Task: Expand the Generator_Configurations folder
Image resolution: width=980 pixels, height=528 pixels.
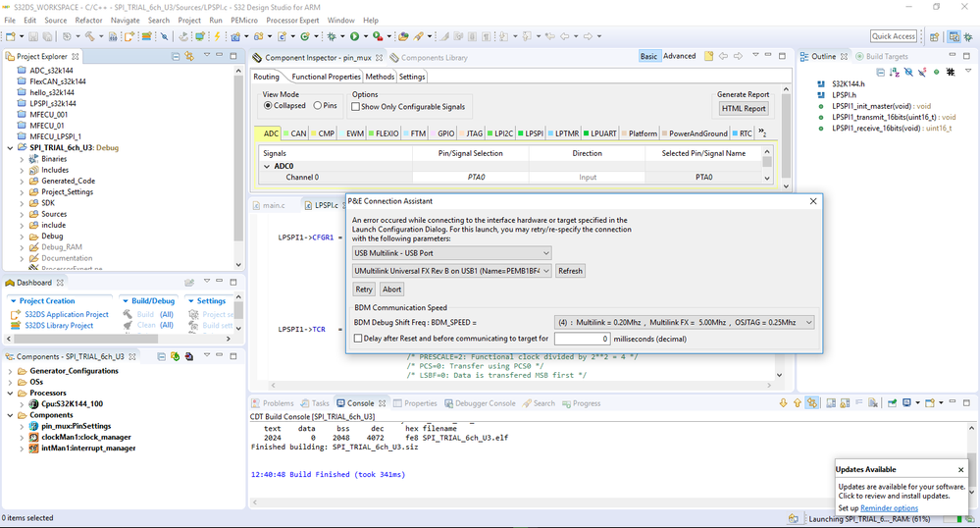Action: (x=10, y=371)
